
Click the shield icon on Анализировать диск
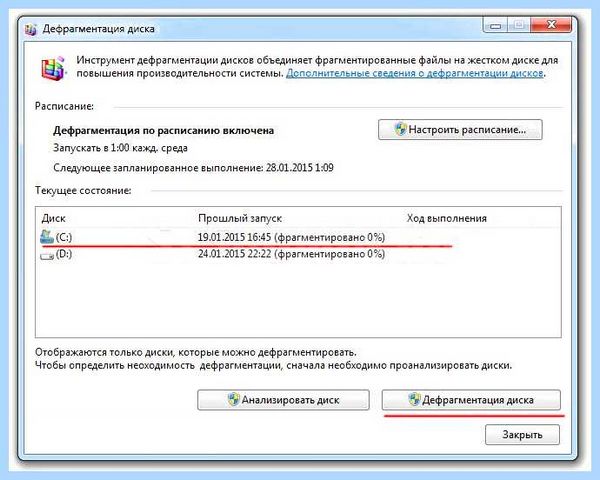point(233,400)
